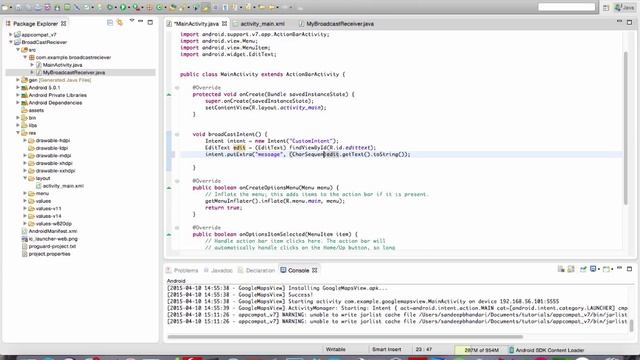Collapse com.example.broadcastreciever package
This screenshot has height=360, width=640.
25,58
